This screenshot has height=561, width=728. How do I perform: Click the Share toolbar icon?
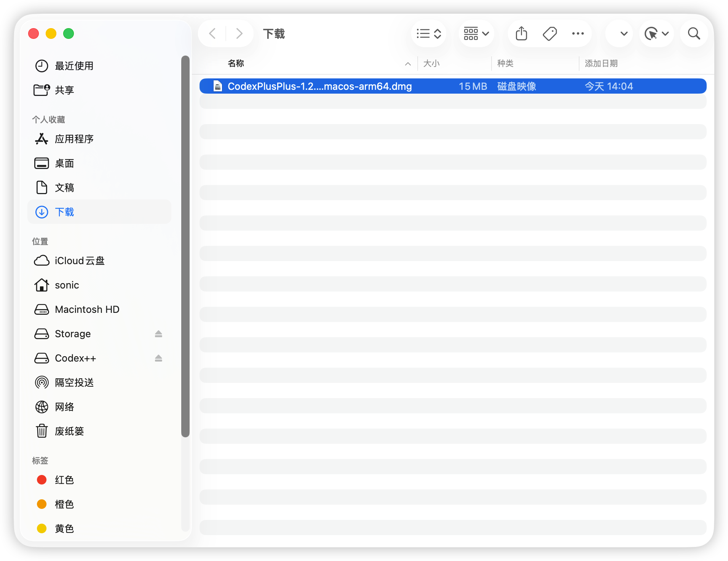click(x=521, y=33)
